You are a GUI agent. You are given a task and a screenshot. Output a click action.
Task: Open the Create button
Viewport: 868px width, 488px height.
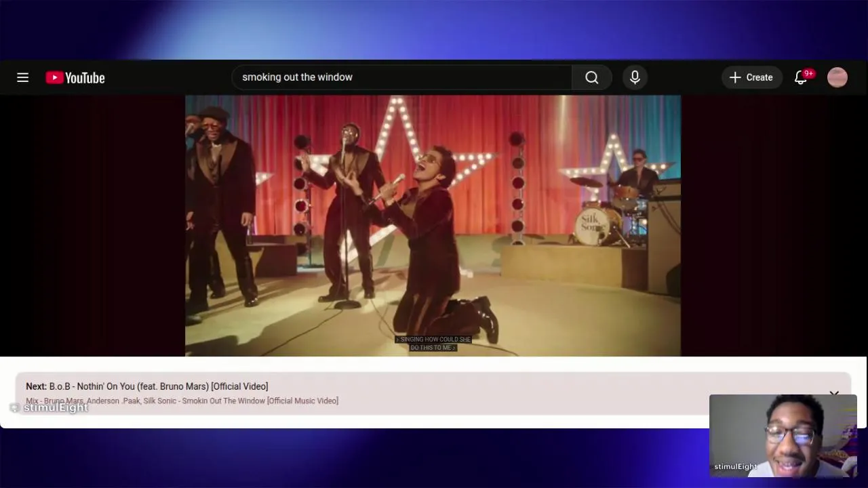(x=751, y=77)
